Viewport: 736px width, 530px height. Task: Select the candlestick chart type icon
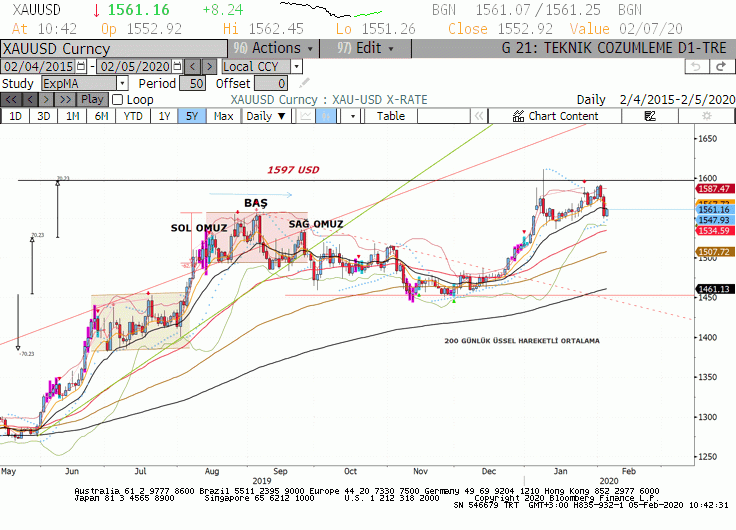pos(326,116)
